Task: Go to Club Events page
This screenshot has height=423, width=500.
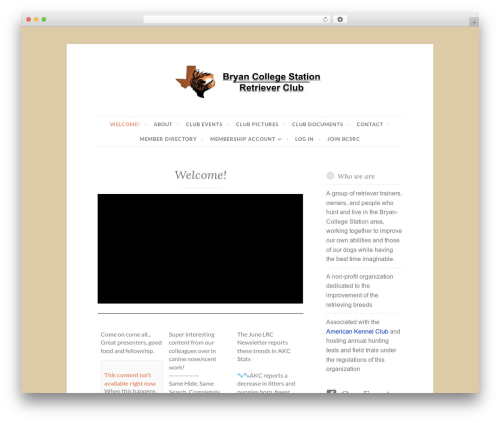Action: [x=204, y=124]
